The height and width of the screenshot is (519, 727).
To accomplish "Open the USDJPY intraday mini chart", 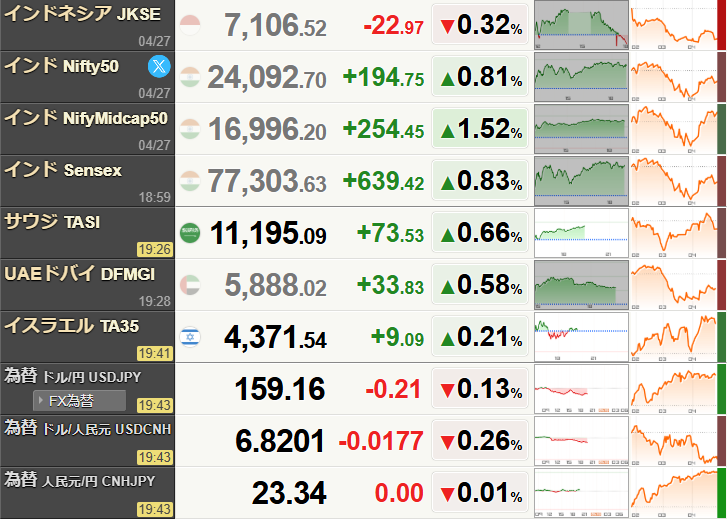I will click(x=581, y=389).
